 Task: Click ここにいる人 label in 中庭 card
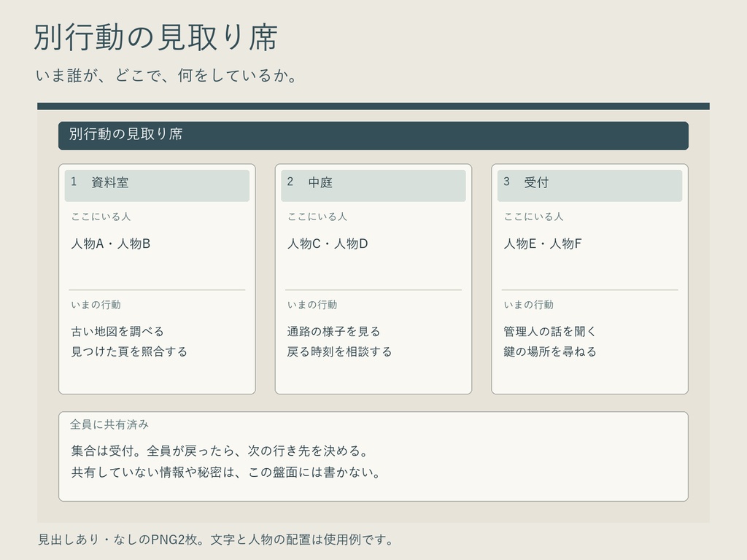point(317,217)
